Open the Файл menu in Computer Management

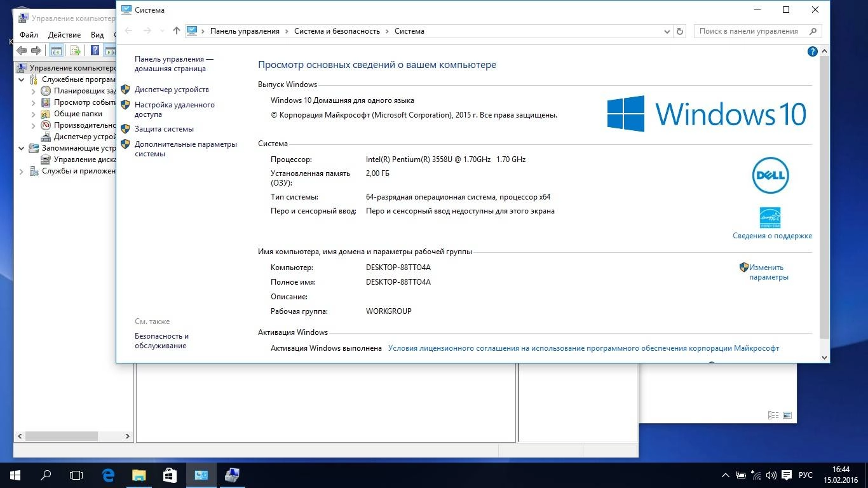pyautogui.click(x=29, y=35)
